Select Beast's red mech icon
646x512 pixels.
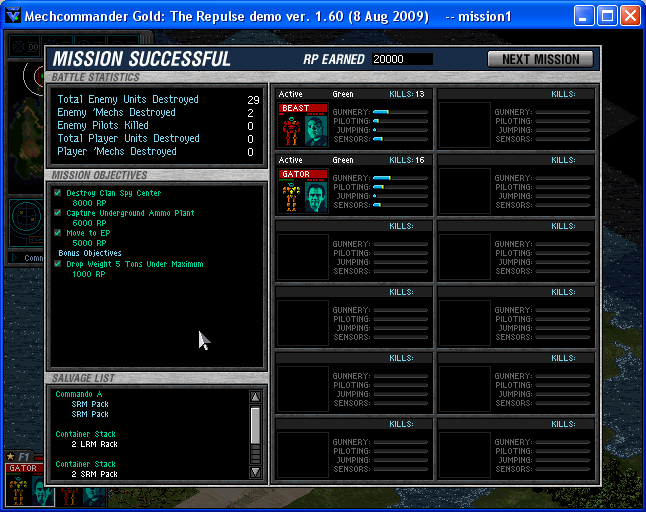tap(291, 131)
